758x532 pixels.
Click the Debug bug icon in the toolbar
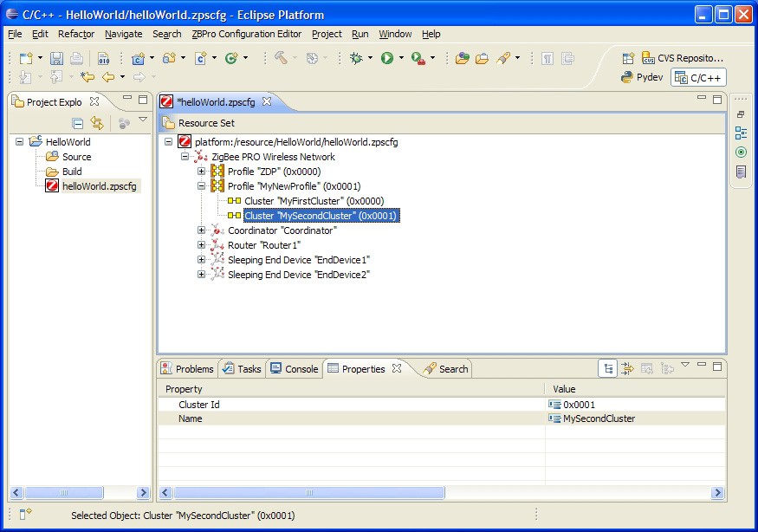[357, 58]
